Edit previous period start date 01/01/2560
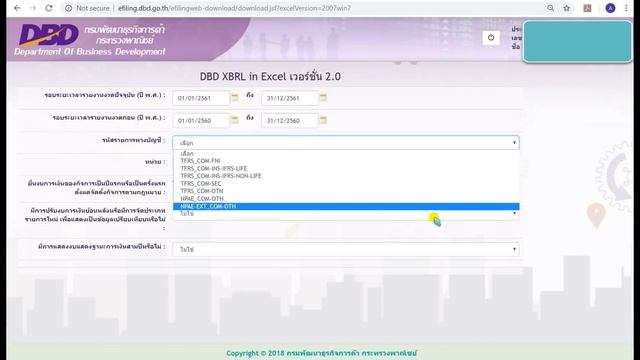 [x=201, y=120]
